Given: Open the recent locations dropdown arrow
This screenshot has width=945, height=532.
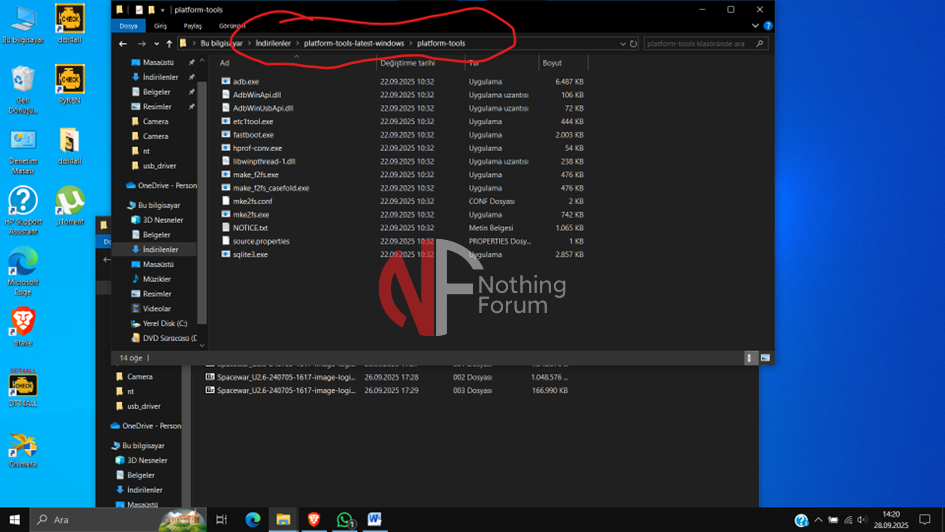Looking at the screenshot, I should [156, 44].
